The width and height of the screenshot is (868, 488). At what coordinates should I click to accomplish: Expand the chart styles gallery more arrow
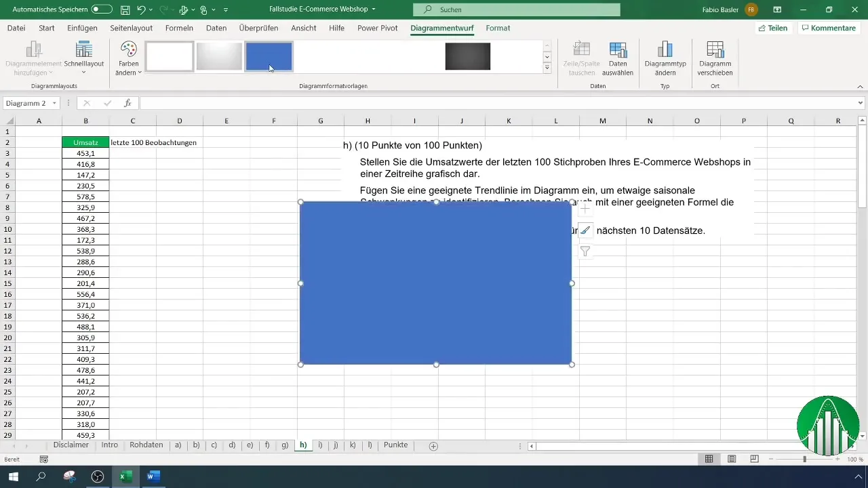point(547,68)
